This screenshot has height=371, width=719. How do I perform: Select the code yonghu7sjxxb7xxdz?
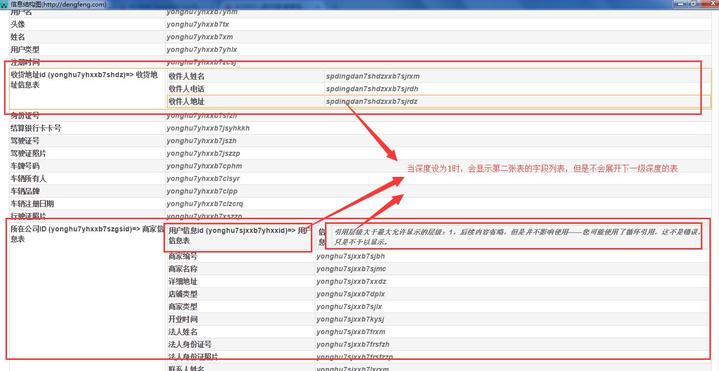(351, 281)
